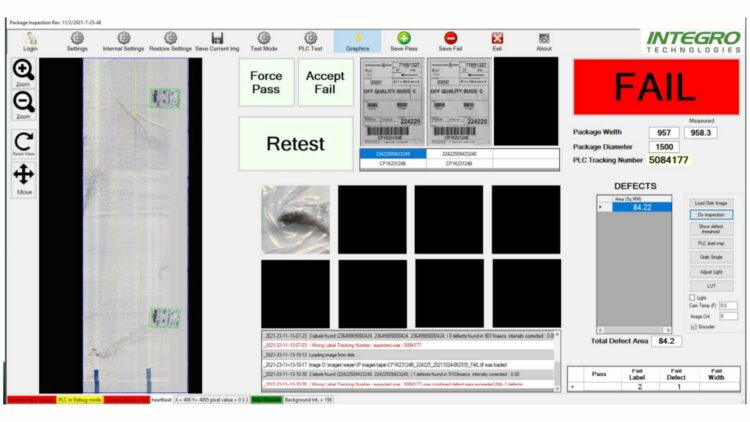
Task: Click upper label on package image
Action: click(165, 98)
